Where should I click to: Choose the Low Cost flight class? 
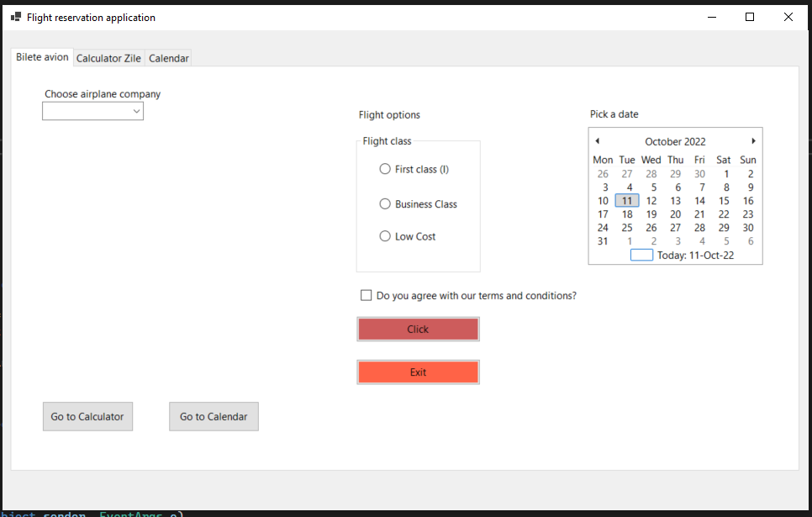385,236
